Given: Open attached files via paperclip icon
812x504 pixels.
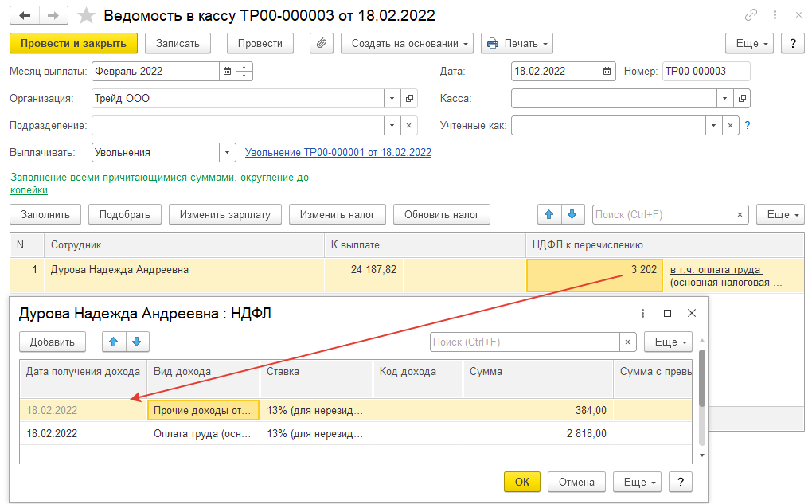Looking at the screenshot, I should 322,44.
